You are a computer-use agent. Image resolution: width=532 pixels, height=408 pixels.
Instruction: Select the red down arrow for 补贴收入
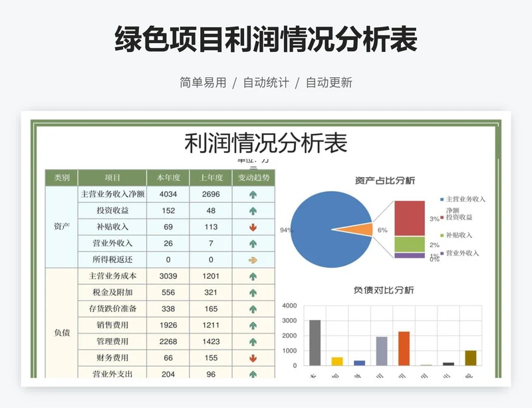coord(253,227)
